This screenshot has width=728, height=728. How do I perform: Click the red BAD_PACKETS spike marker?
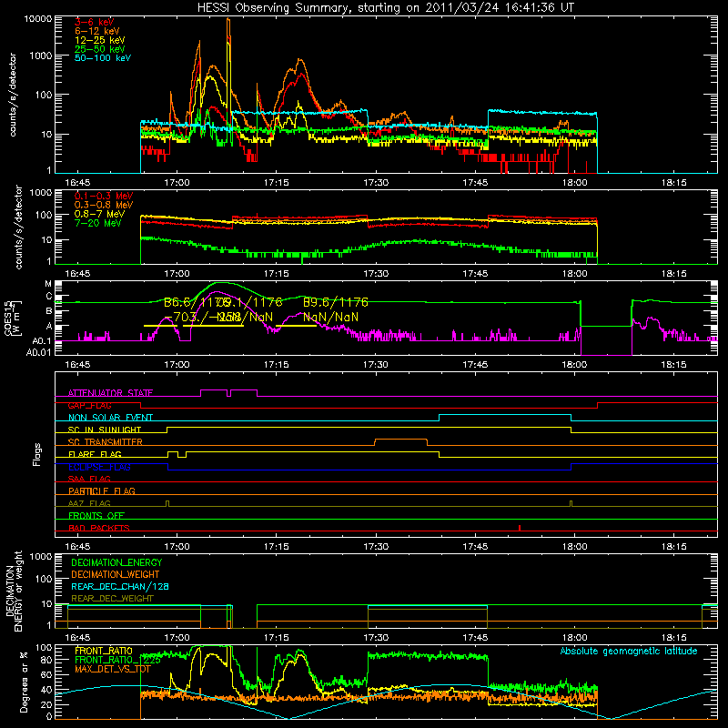pos(520,528)
